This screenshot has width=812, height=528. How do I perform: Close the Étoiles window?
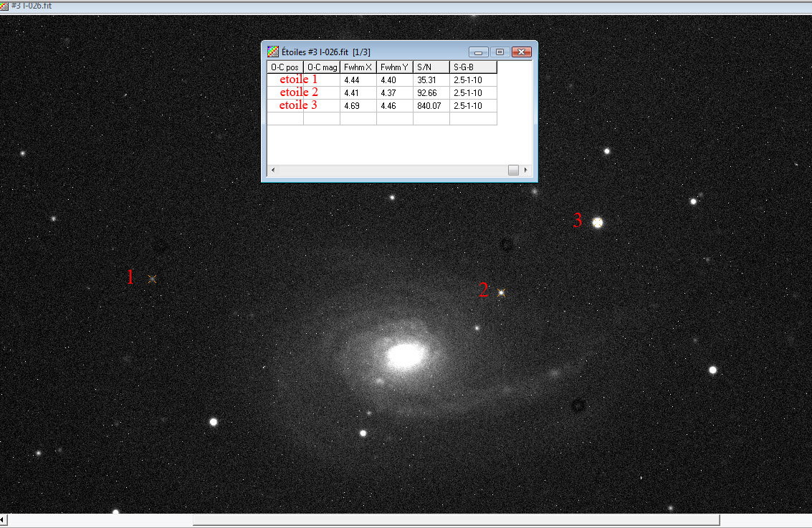point(522,52)
